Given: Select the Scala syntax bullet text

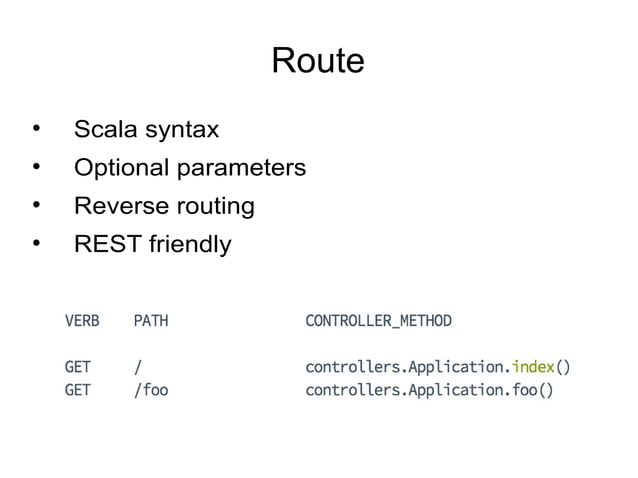Looking at the screenshot, I should (x=146, y=130).
